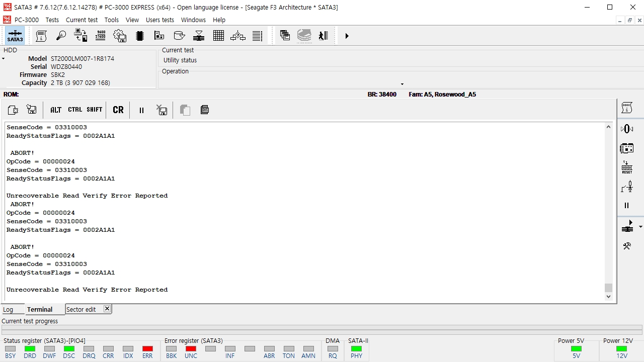The height and width of the screenshot is (362, 644).
Task: Open the View menu
Action: click(132, 20)
